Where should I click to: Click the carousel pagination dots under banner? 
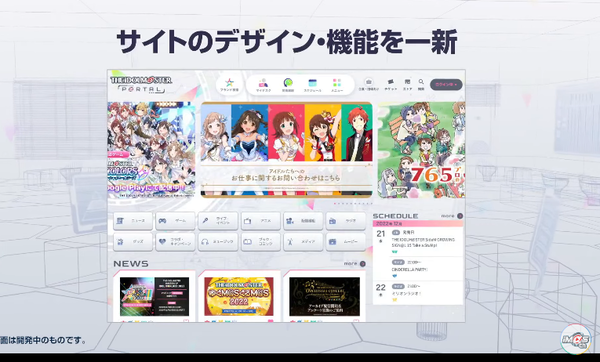tap(352, 204)
